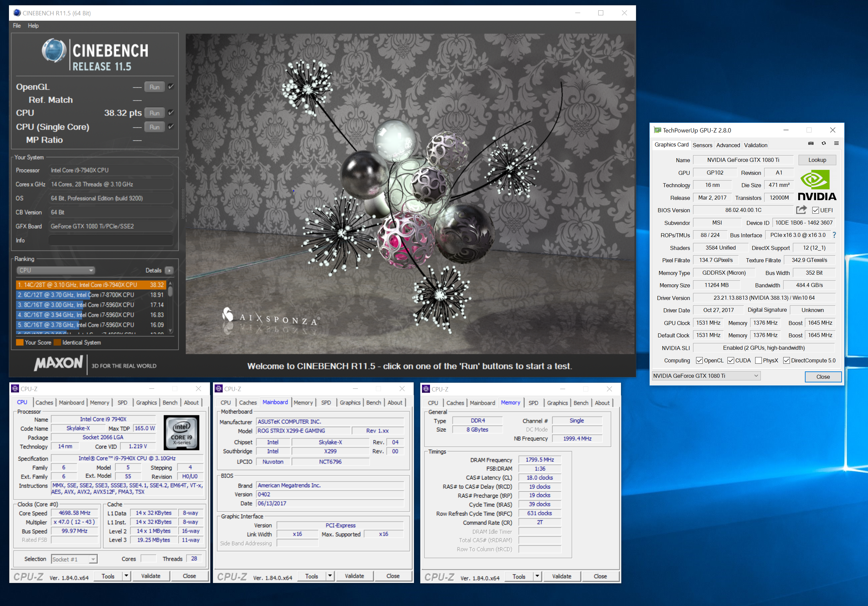Click the GPU-Z refresh icon
Viewport: 868px width, 606px height.
[x=823, y=143]
